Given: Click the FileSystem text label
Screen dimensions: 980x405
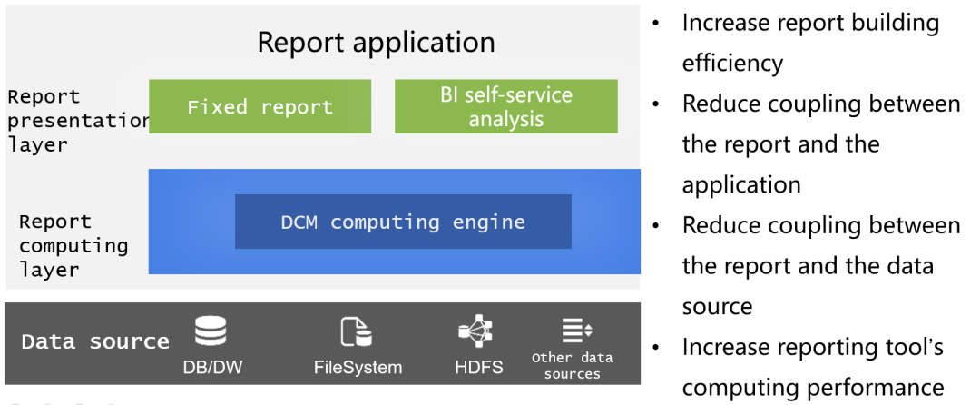Looking at the screenshot, I should [358, 368].
